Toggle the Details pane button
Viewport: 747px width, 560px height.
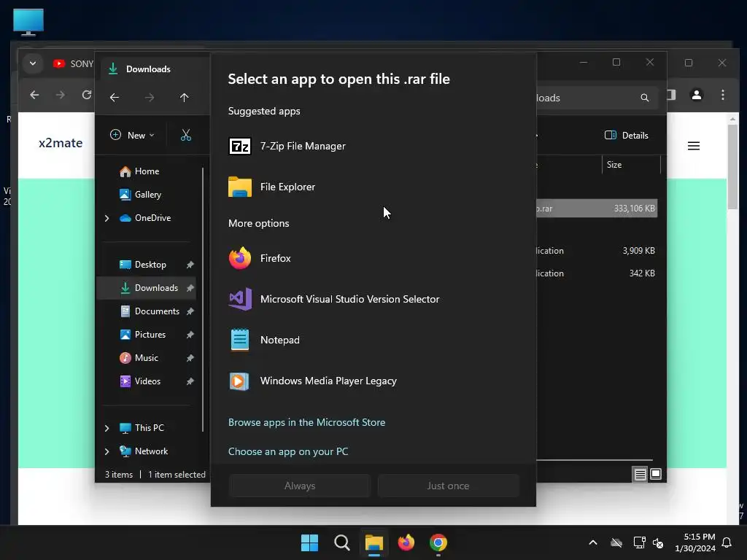(626, 135)
